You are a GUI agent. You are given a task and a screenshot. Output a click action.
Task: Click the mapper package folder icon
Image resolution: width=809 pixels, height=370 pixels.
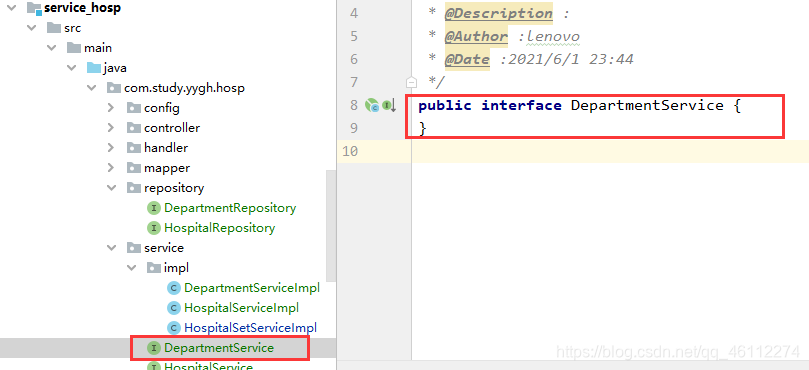(x=134, y=168)
